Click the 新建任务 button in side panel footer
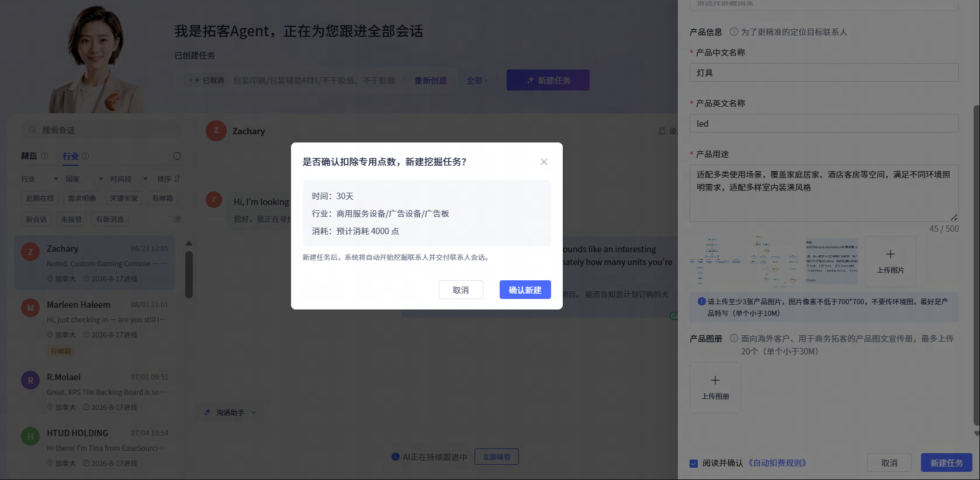The width and height of the screenshot is (980, 480). click(x=946, y=462)
